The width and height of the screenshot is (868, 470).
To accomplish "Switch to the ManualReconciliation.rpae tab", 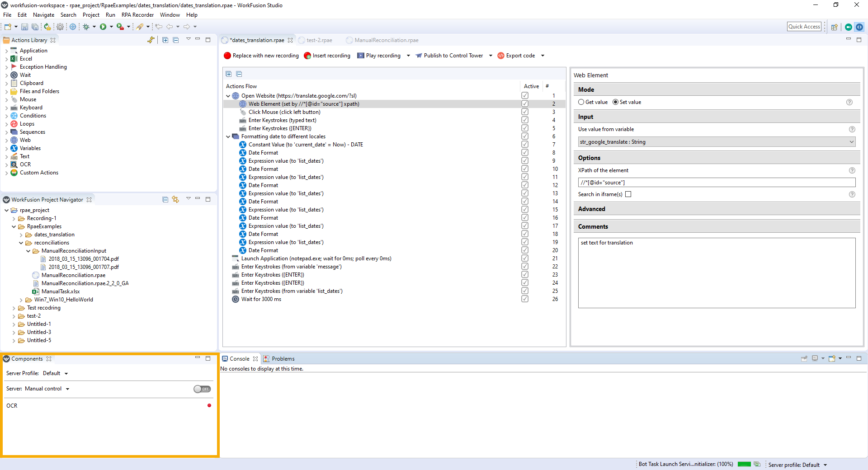I will point(386,40).
